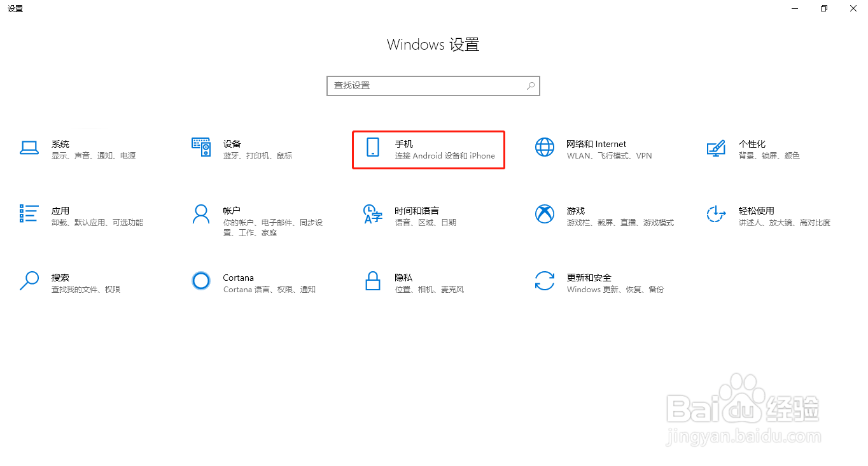Open the 游戏 Xbox icon

pyautogui.click(x=545, y=214)
